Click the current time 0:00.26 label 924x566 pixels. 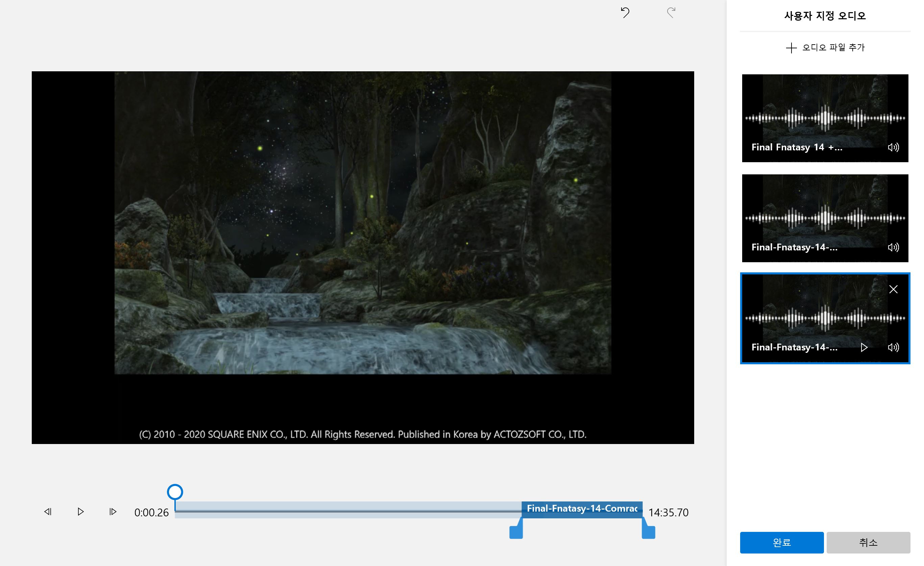[151, 512]
